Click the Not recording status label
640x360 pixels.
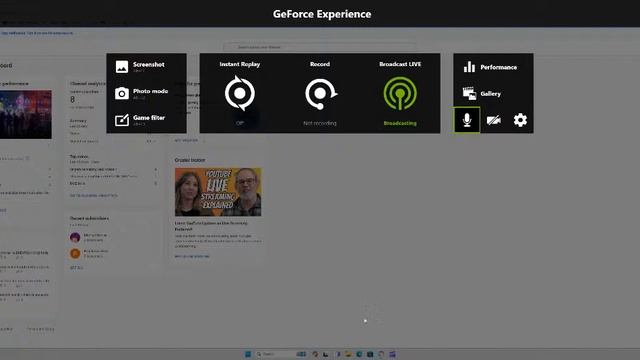[x=320, y=123]
